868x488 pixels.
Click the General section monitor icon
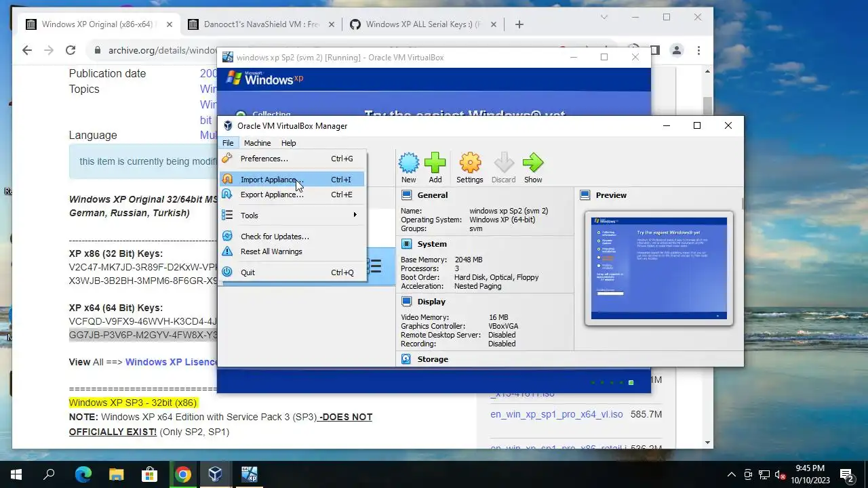pyautogui.click(x=407, y=195)
